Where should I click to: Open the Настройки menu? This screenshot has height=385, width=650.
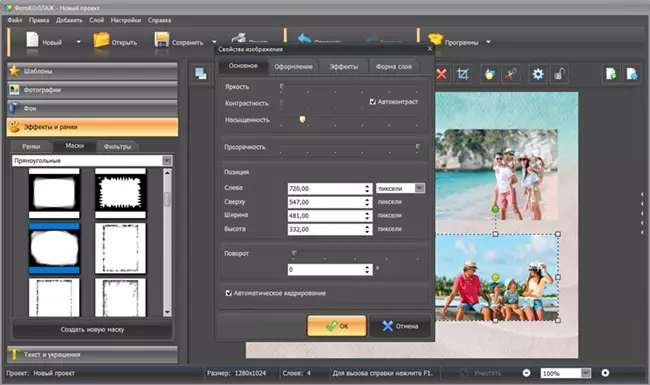tap(126, 20)
